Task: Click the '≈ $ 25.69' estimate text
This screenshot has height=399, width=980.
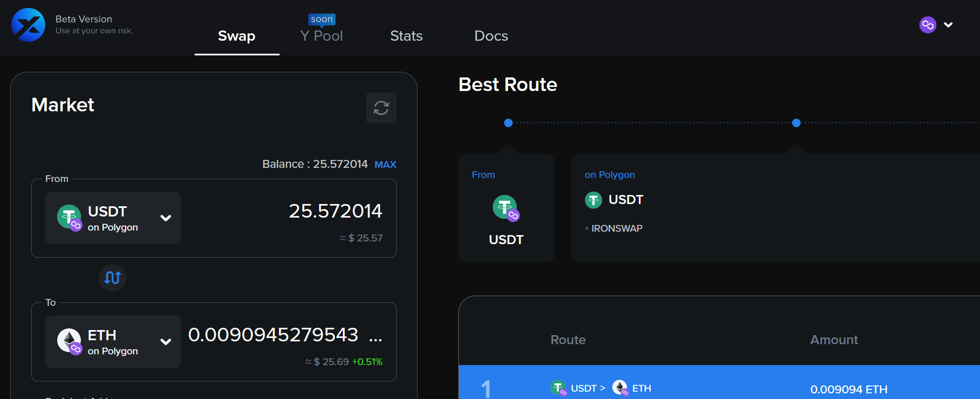Action: click(327, 362)
